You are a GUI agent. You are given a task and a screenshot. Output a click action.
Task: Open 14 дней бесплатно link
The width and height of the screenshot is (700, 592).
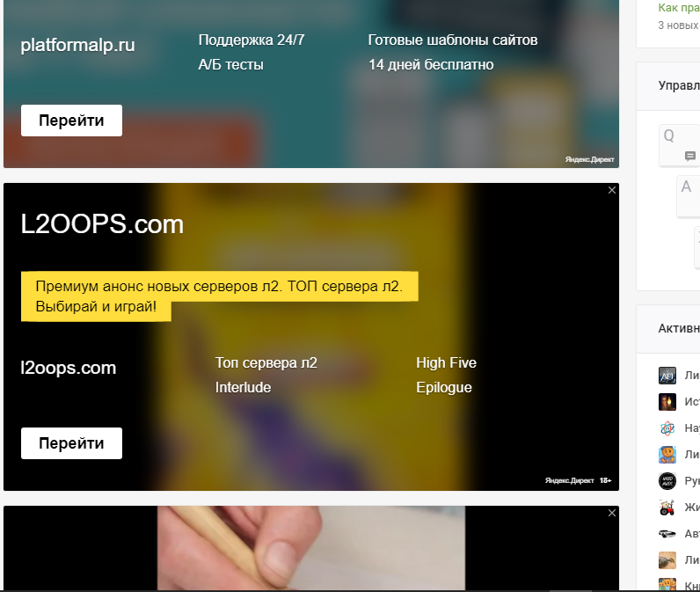click(431, 65)
